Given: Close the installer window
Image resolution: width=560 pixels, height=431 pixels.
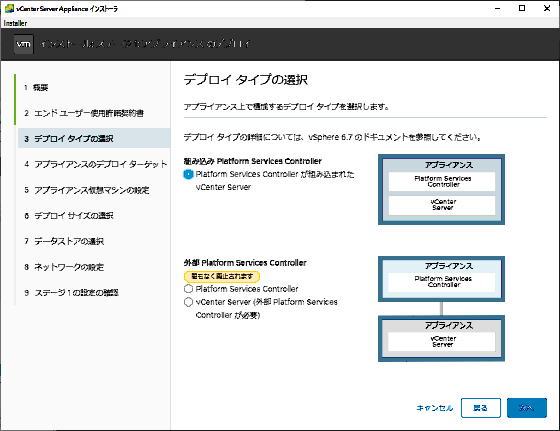Looking at the screenshot, I should click(547, 8).
